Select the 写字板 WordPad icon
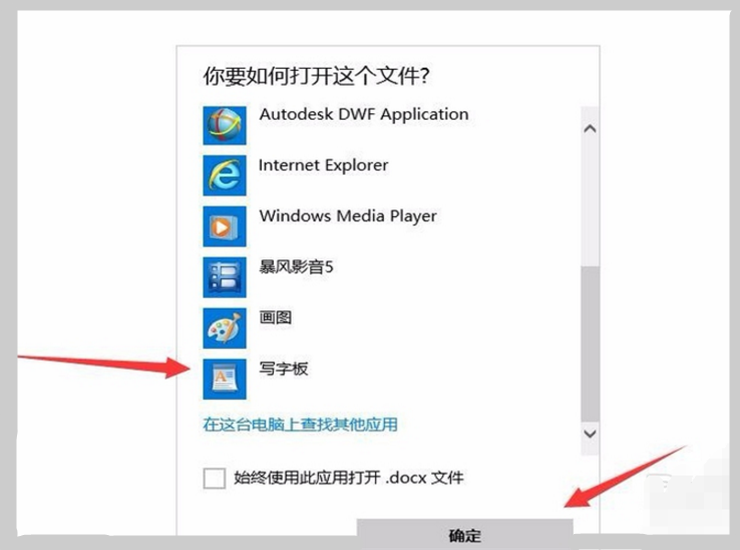740x550 pixels. pyautogui.click(x=225, y=379)
